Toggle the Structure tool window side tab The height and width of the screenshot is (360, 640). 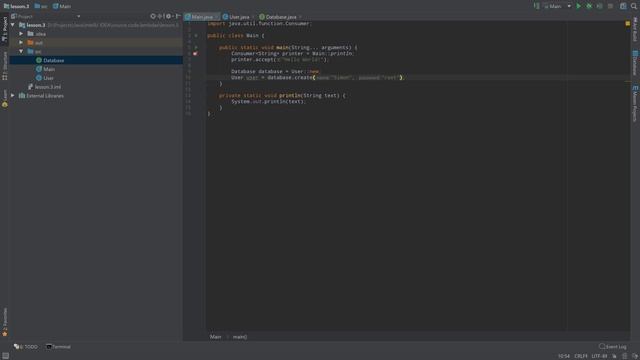click(4, 65)
